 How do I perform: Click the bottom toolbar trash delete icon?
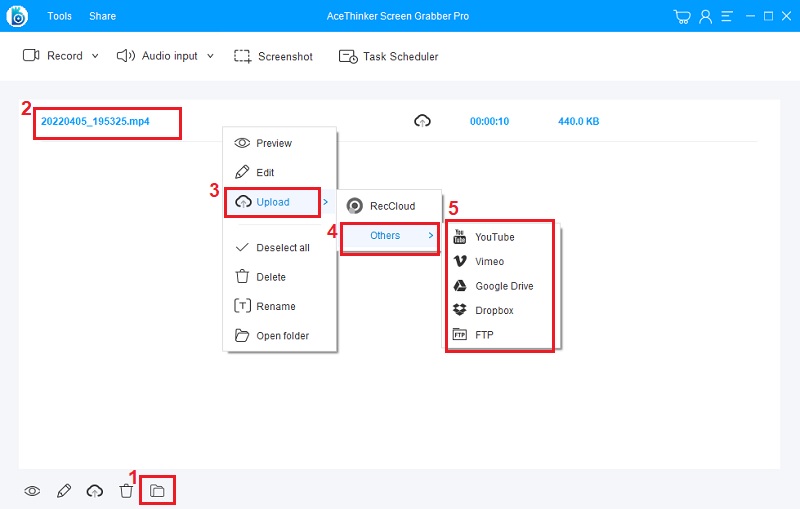pyautogui.click(x=126, y=491)
